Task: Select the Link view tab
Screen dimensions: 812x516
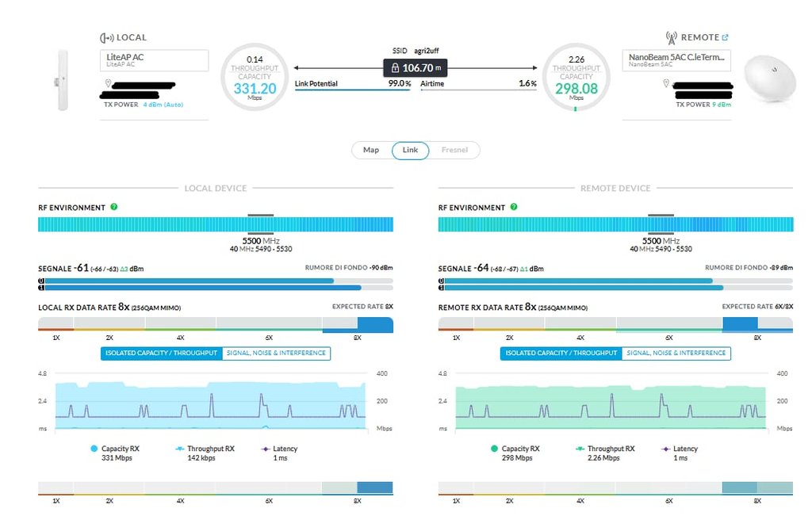Action: [410, 150]
